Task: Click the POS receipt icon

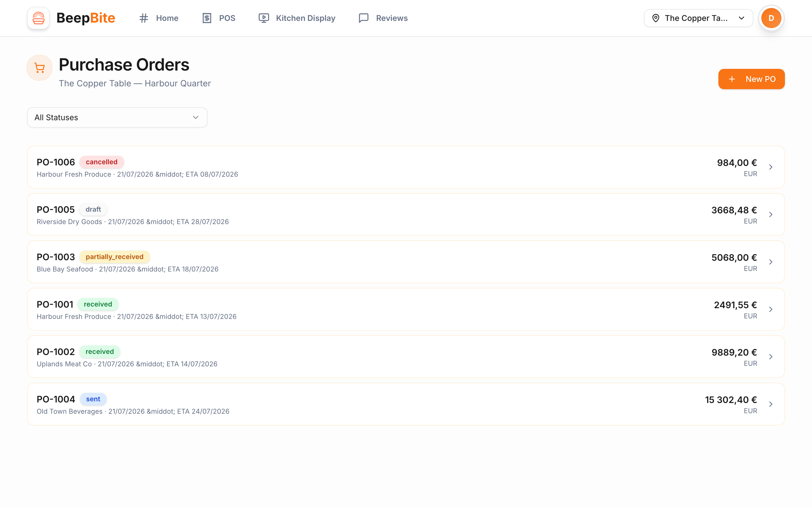Action: coord(207,18)
